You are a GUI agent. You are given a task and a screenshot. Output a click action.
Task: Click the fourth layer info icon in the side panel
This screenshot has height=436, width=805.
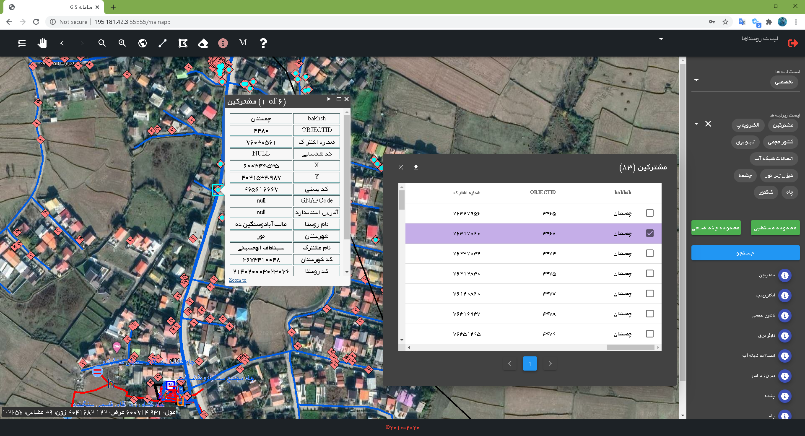pos(784,336)
